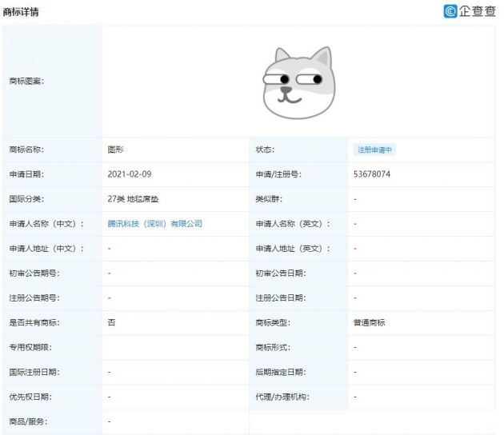Click the 优先权日期 label
Screen dimensions: 504x435
tap(30, 397)
